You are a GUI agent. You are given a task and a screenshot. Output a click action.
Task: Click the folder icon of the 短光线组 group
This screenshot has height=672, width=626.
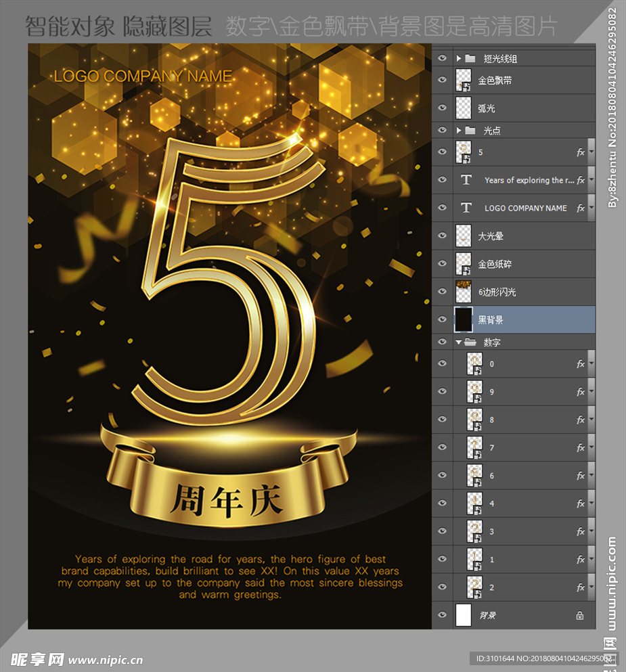point(470,59)
